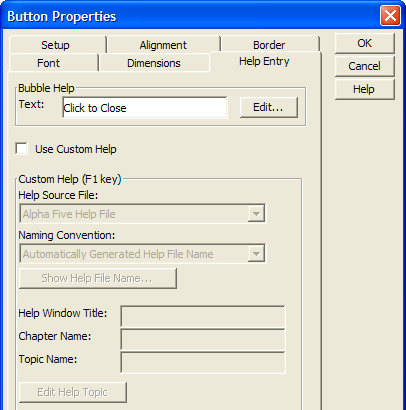This screenshot has height=410, width=406.
Task: Focus the Help Window Title field
Action: pyautogui.click(x=203, y=316)
